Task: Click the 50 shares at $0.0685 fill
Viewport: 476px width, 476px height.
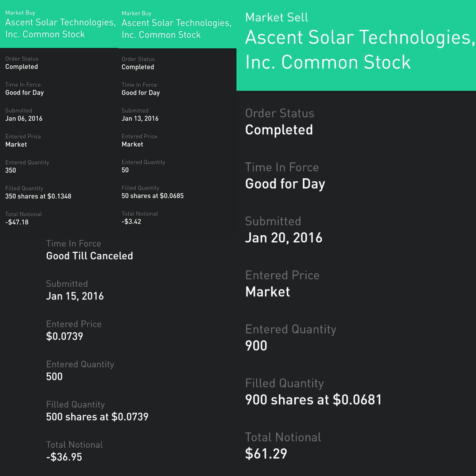Action: (x=152, y=196)
